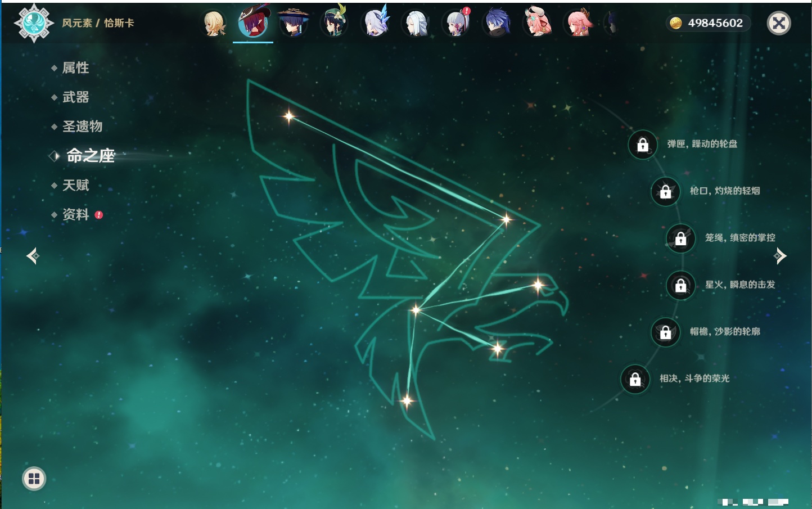Select the avatar with blue crystal hair ornament

tap(375, 24)
